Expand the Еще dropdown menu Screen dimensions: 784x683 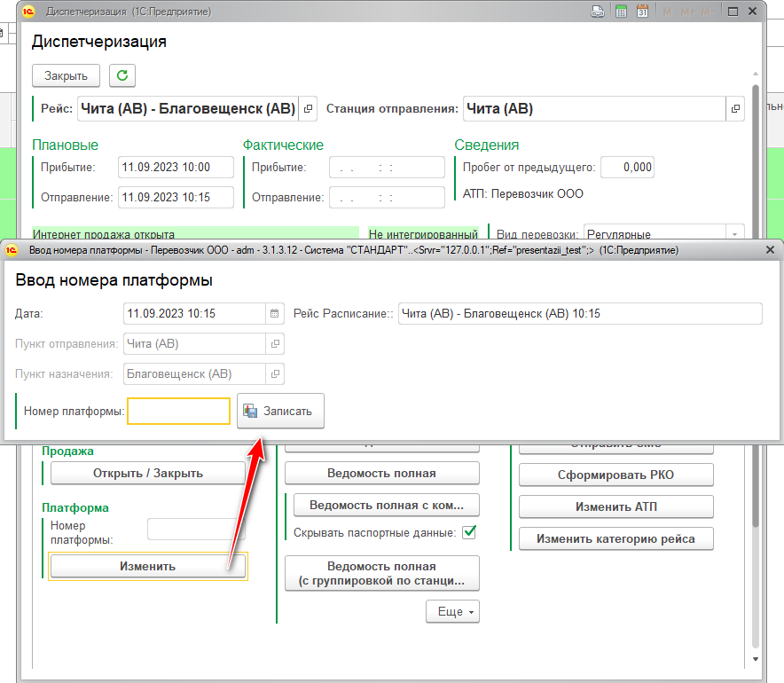(x=453, y=612)
